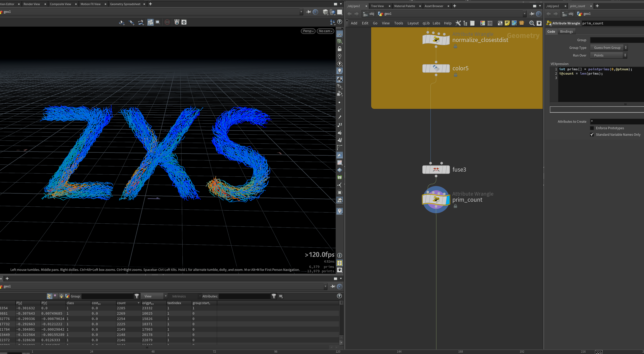This screenshot has width=644, height=354.
Task: Expand the Group Type dropdown
Action: tap(609, 47)
